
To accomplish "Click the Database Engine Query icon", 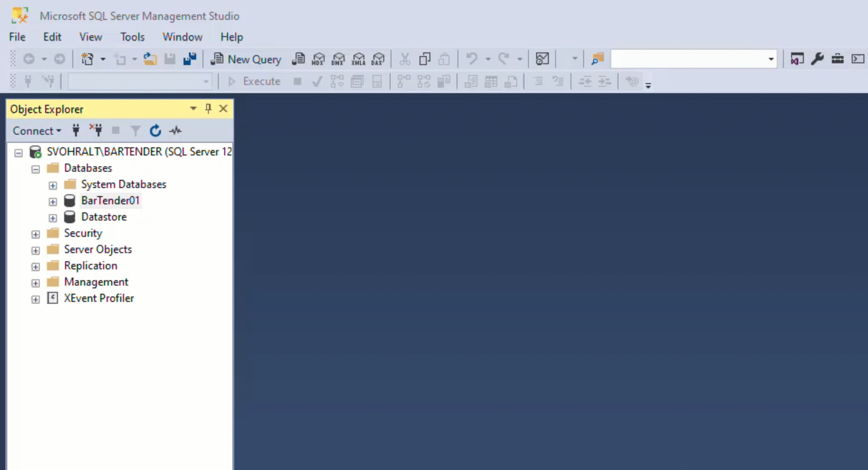I will point(298,59).
